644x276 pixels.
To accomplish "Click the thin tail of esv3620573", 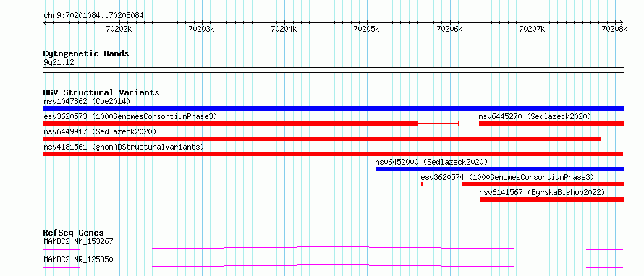I will [x=438, y=124].
